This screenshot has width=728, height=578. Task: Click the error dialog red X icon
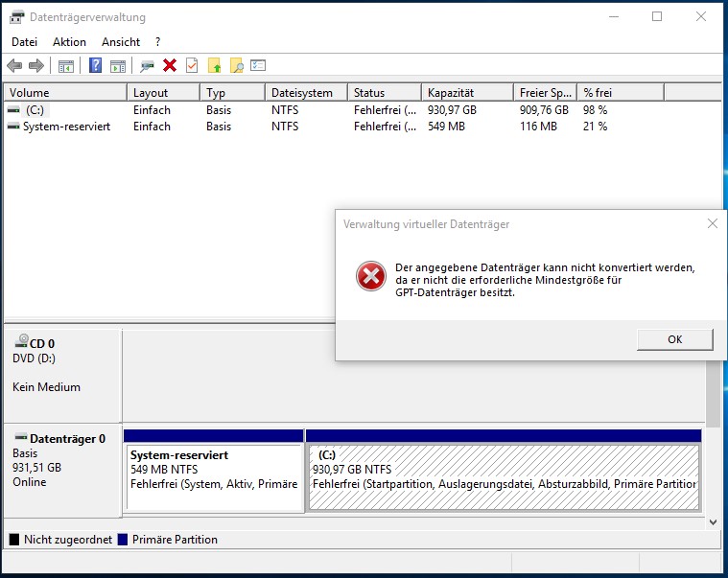pos(370,276)
